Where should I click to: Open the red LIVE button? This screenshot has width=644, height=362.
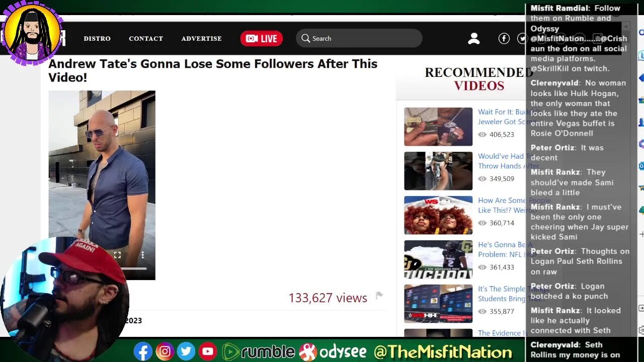261,39
